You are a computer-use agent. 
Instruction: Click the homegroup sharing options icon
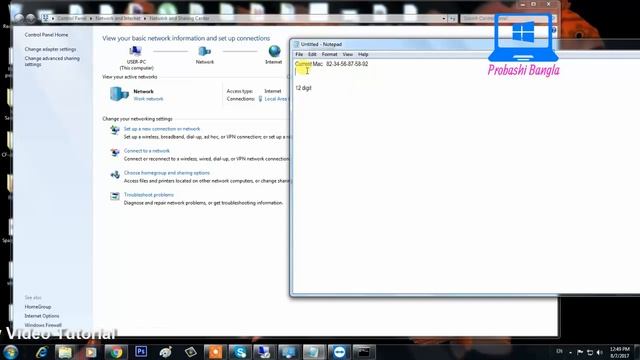click(x=115, y=174)
